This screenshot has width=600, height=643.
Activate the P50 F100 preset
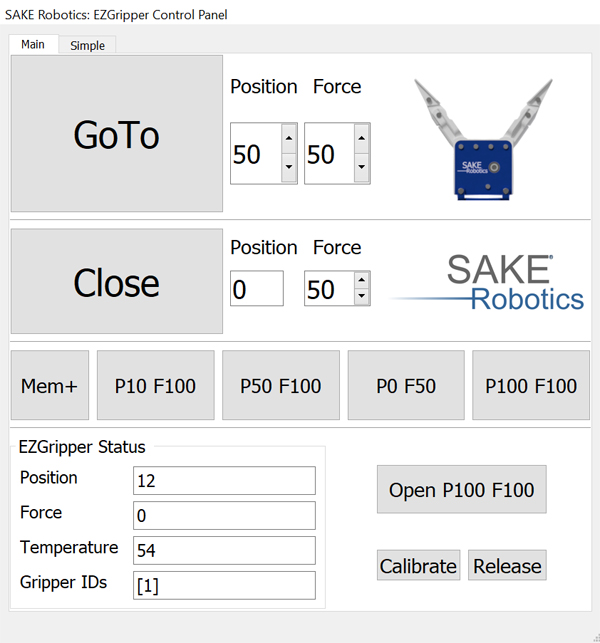coord(280,386)
